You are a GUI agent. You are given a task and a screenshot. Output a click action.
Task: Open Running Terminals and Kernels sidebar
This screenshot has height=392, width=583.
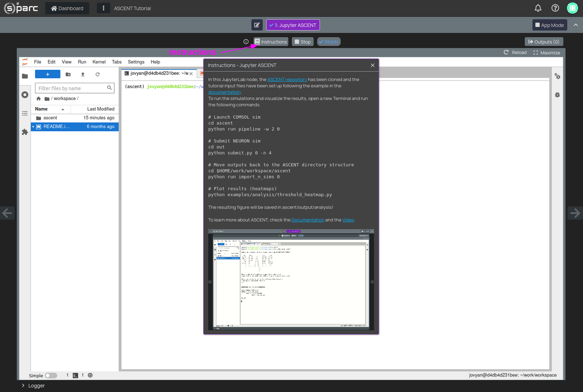pos(25,95)
